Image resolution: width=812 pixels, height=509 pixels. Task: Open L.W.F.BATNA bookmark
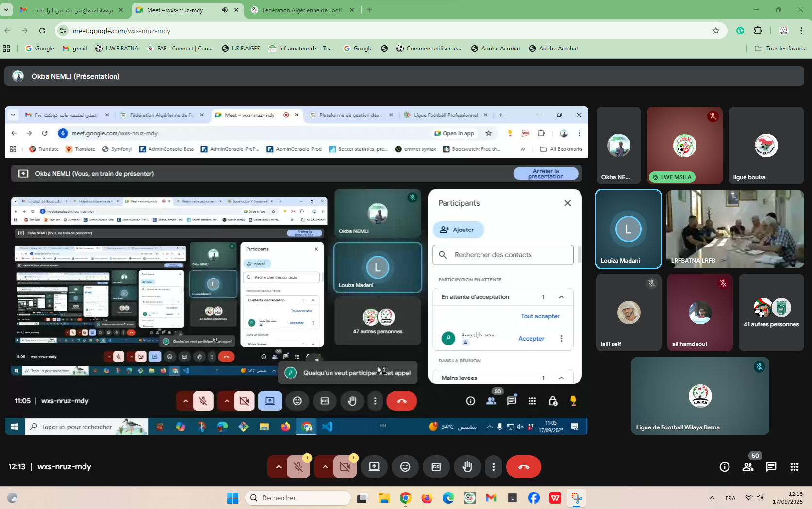(117, 49)
